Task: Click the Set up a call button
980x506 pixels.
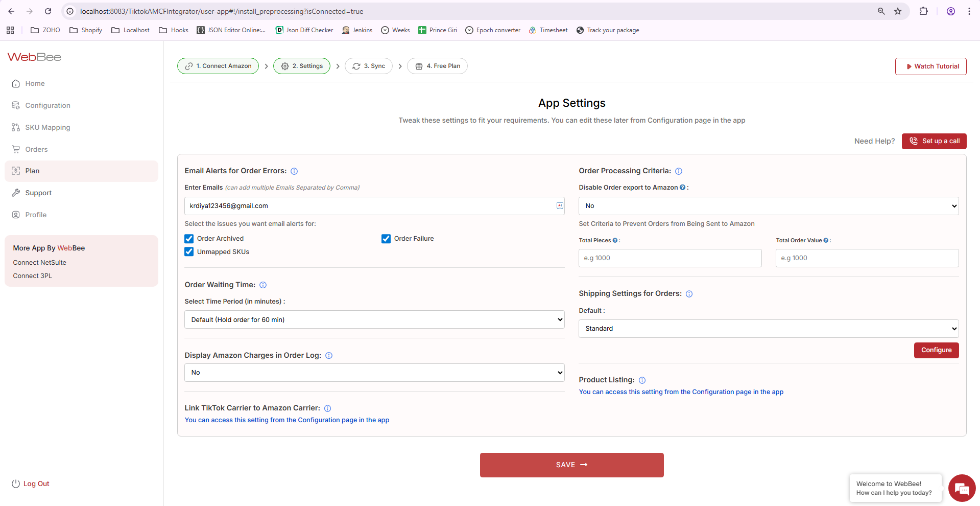Action: pos(934,141)
